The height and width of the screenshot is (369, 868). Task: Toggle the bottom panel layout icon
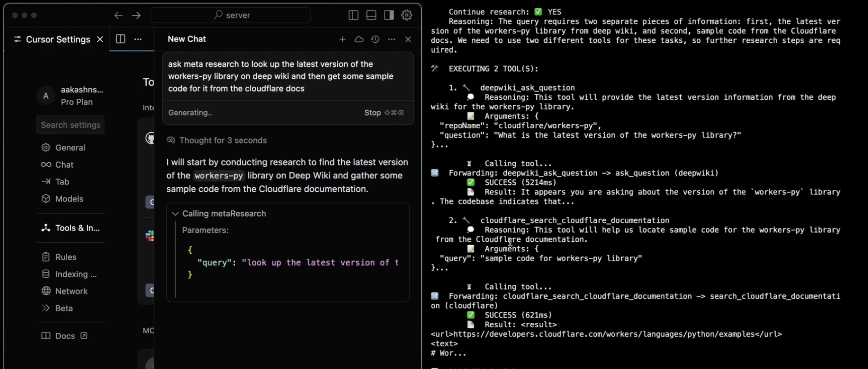point(371,15)
